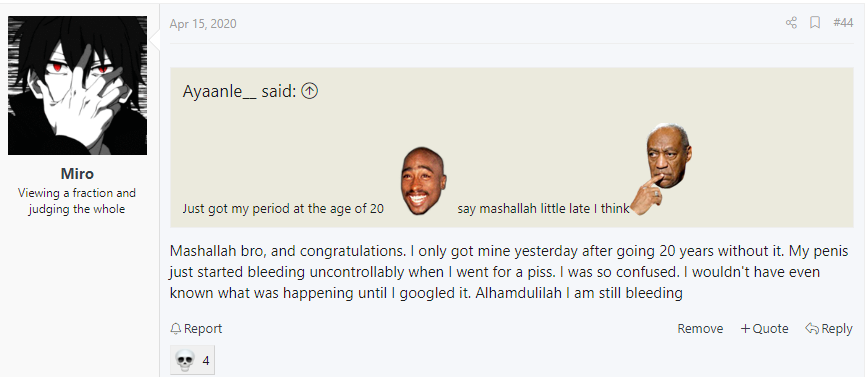Image resolution: width=867 pixels, height=377 pixels.
Task: Reply to Miro's post
Action: pyautogui.click(x=828, y=328)
